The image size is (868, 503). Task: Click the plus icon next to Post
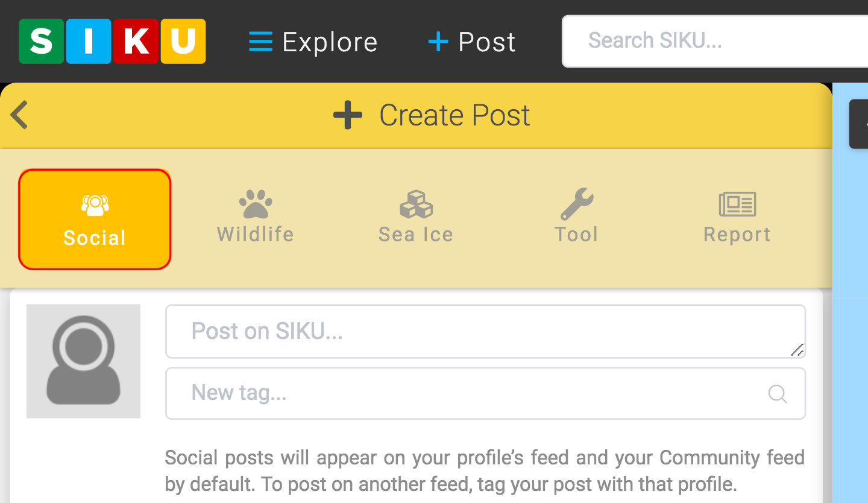click(x=438, y=41)
